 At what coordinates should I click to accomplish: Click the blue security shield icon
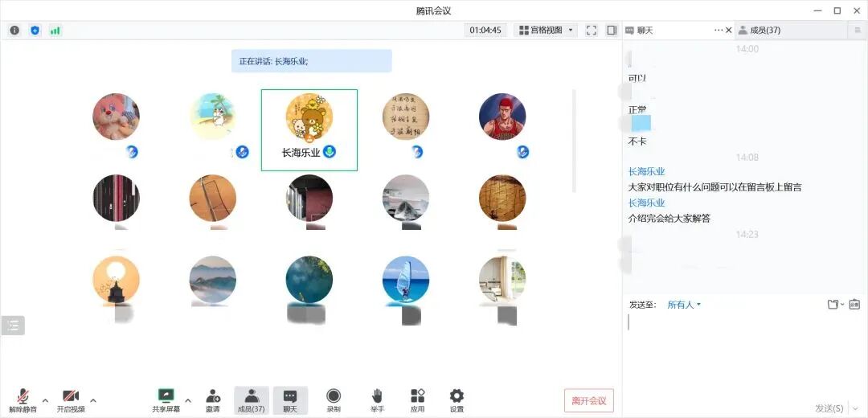pos(35,31)
